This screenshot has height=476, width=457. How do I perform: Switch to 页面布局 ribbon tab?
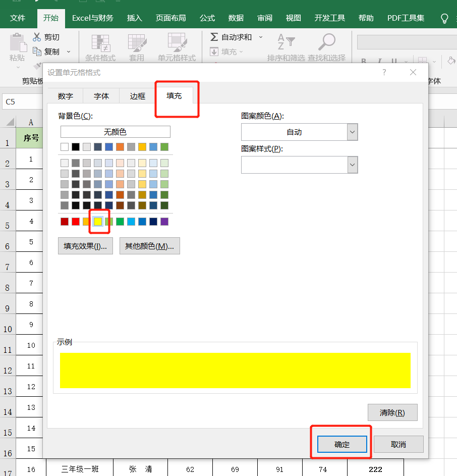[171, 18]
